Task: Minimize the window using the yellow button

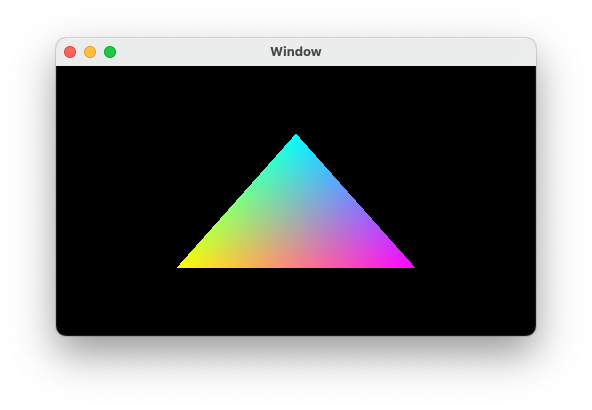Action: coord(90,52)
